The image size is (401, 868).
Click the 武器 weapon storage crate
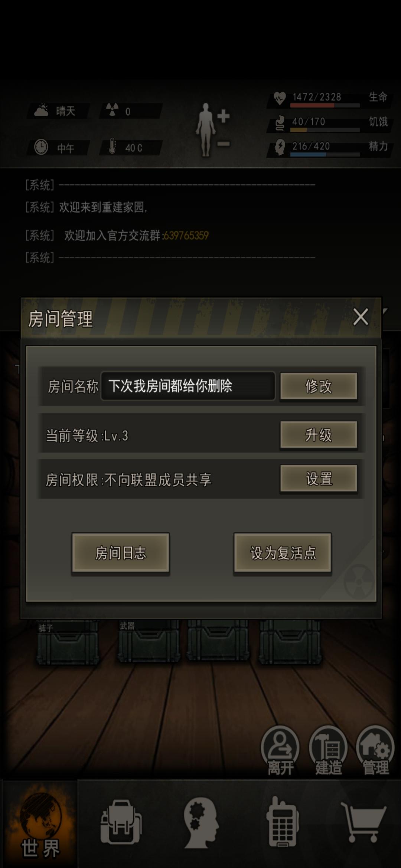click(x=149, y=641)
